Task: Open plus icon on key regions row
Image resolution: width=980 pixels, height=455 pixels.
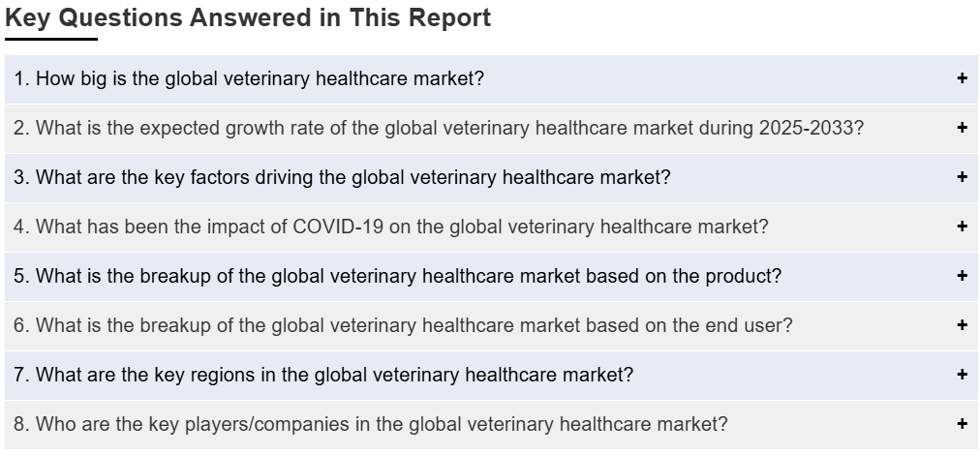Action: pos(962,375)
